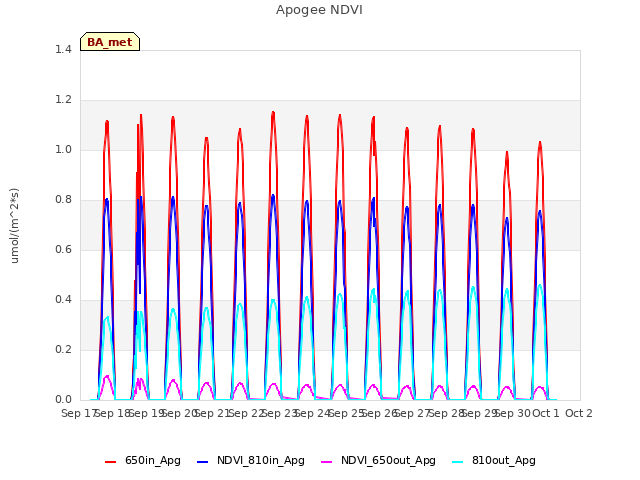Toggle the 810out_Apg legend entry

click(494, 460)
